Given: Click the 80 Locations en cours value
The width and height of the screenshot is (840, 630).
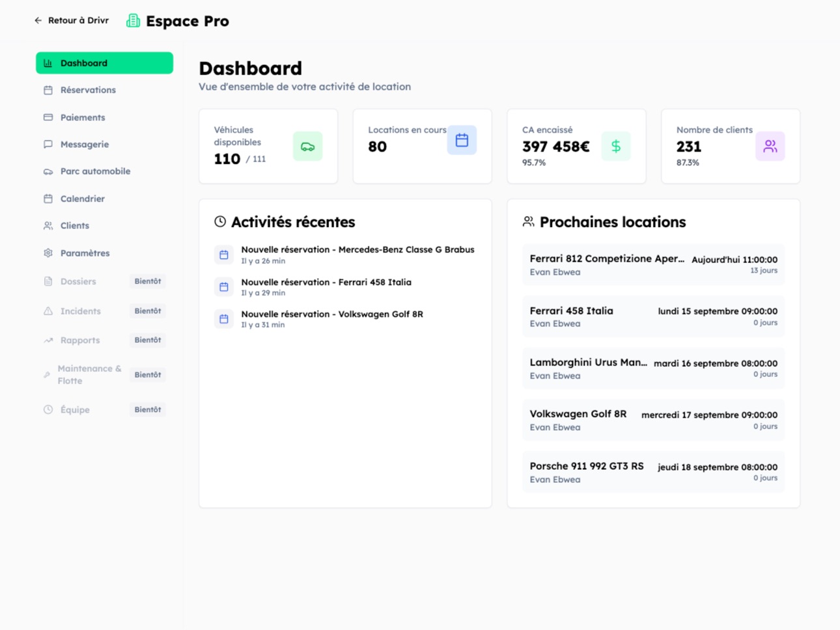Looking at the screenshot, I should 378,147.
